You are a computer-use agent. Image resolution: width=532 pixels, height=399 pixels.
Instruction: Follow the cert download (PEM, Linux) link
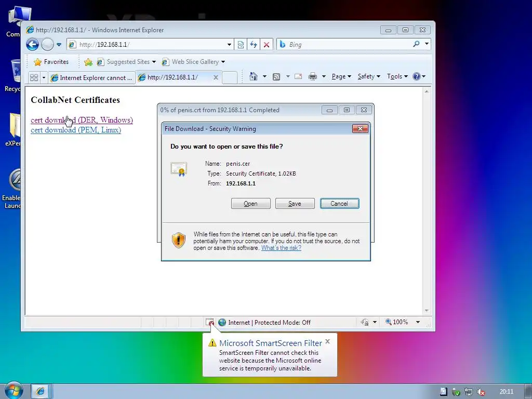(x=76, y=130)
